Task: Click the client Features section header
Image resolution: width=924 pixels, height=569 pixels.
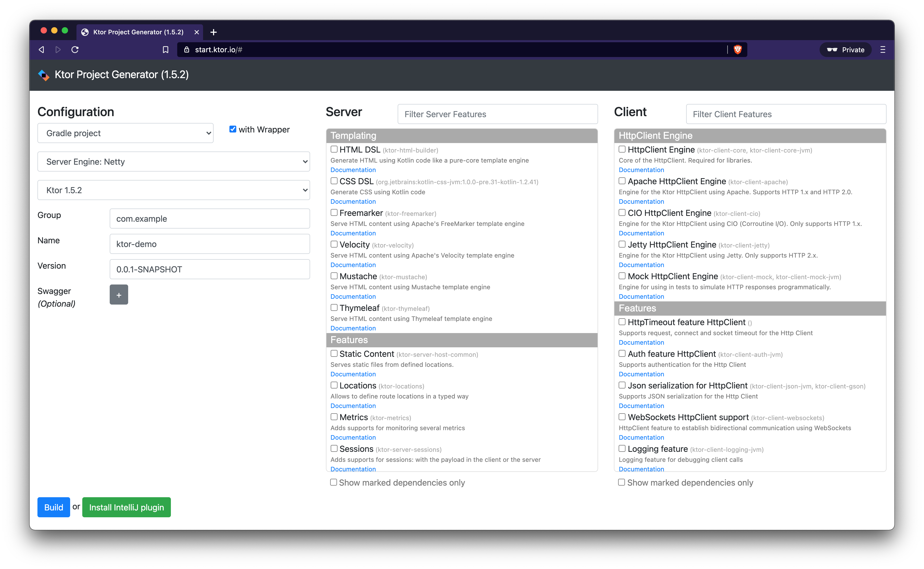Action: [x=750, y=308]
